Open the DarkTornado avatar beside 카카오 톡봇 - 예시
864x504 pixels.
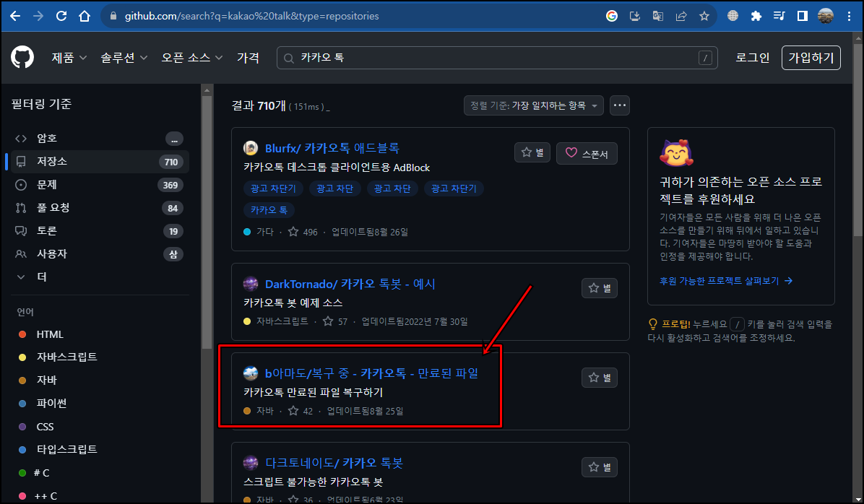click(x=251, y=284)
